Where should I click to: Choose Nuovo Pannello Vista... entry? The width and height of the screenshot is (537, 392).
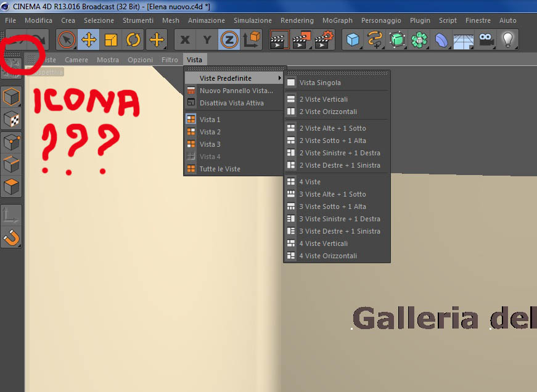click(234, 91)
